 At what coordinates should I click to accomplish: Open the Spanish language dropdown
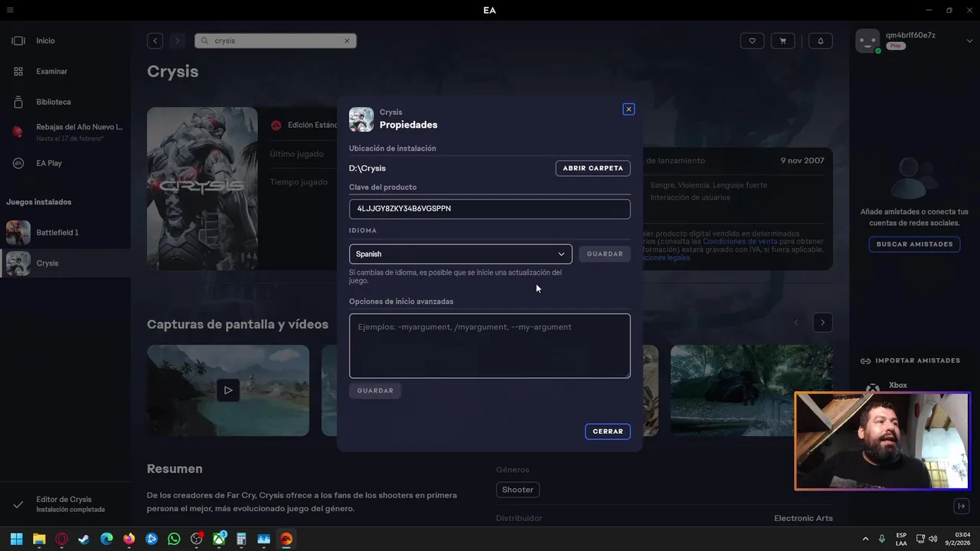[x=460, y=254]
